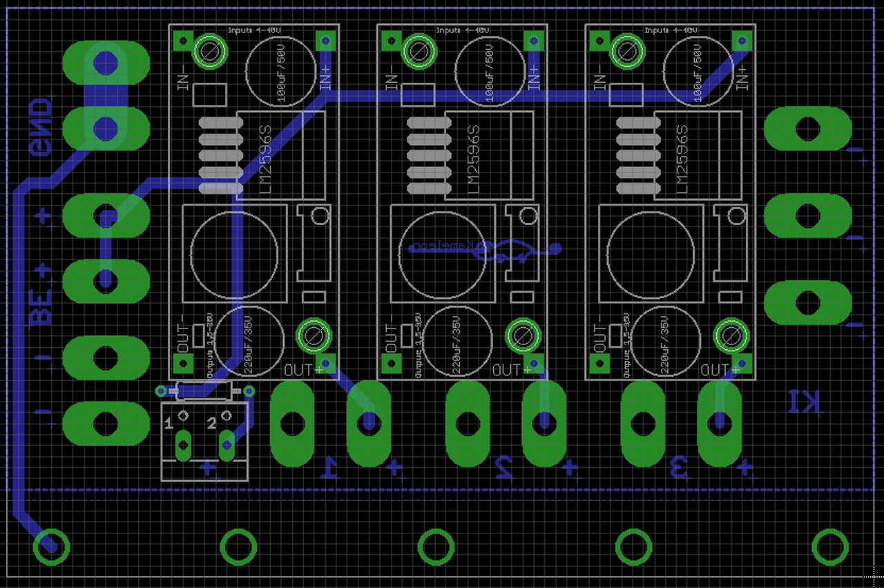This screenshot has width=884, height=588.
Task: Click the bottom oval pad on the right edge
Action: (x=808, y=303)
